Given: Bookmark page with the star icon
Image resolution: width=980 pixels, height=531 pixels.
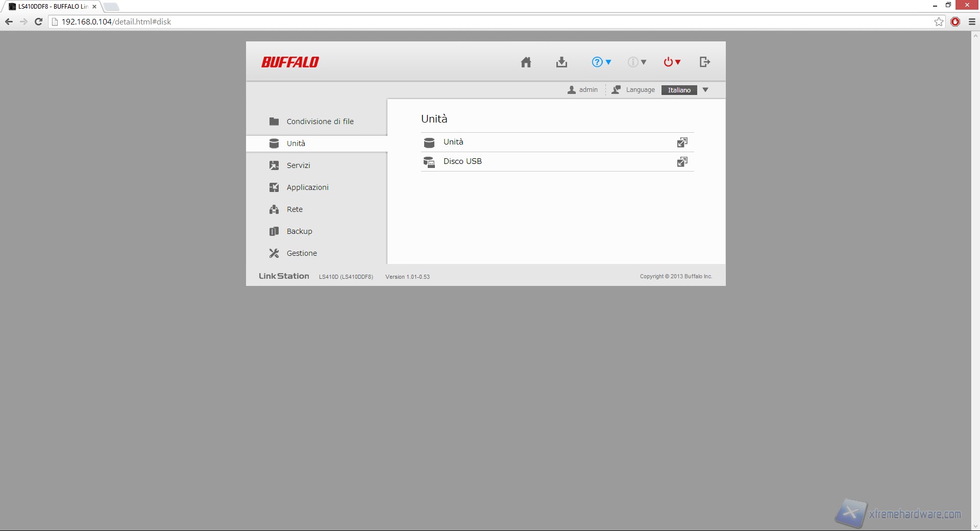Looking at the screenshot, I should (x=939, y=21).
